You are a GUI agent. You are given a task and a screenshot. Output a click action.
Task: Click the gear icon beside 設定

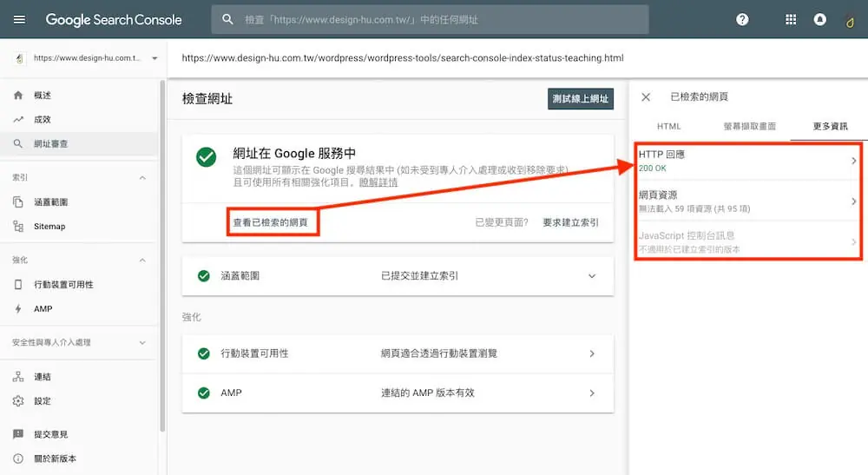(18, 401)
